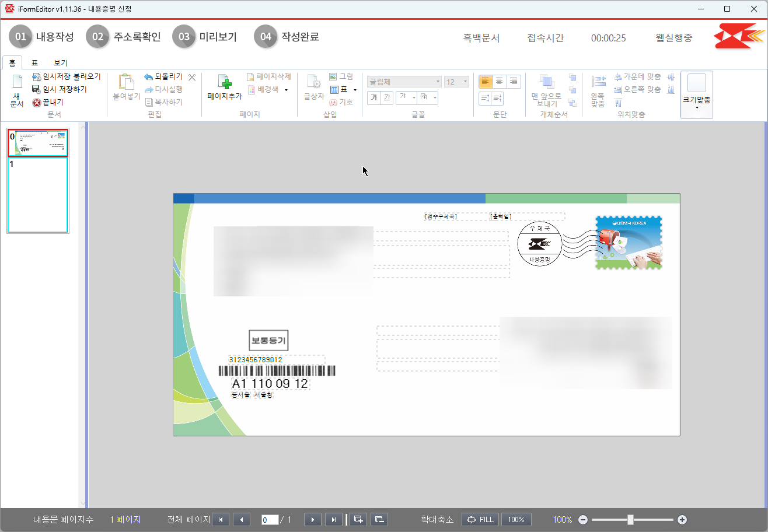The height and width of the screenshot is (532, 768).
Task: Open the font color 가 dropdown
Action: [406, 98]
